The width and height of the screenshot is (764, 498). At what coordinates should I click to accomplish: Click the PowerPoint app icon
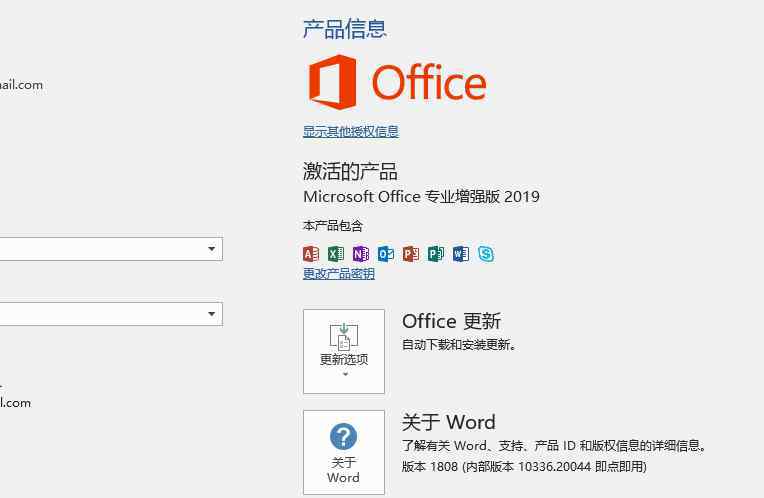(x=411, y=254)
